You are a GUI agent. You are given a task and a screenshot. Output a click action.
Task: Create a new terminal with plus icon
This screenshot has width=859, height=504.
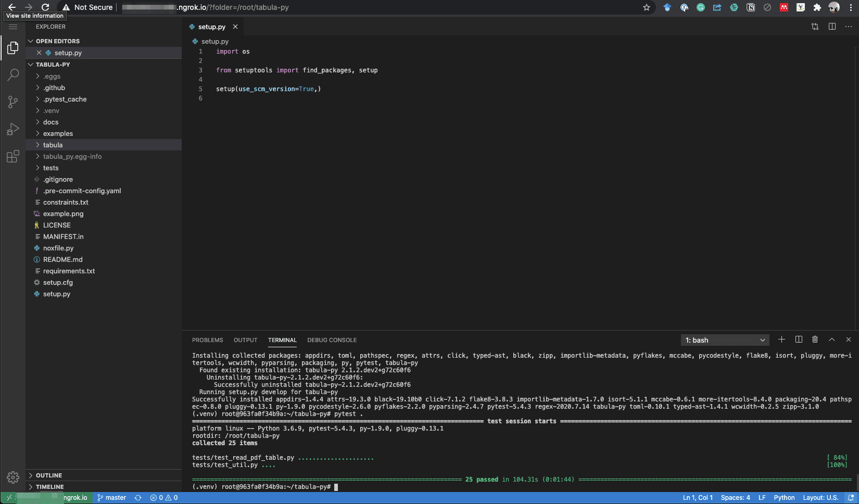[x=781, y=339]
